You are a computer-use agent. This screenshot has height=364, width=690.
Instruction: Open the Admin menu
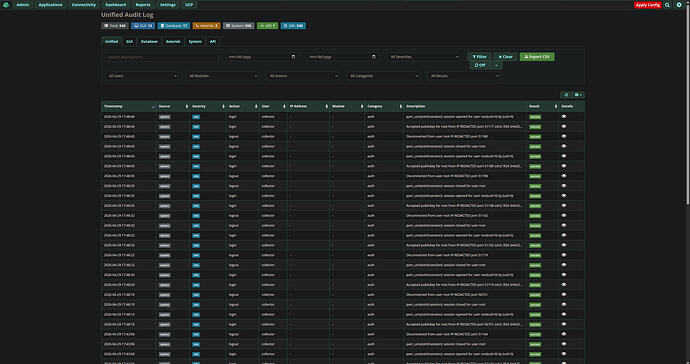tap(22, 5)
